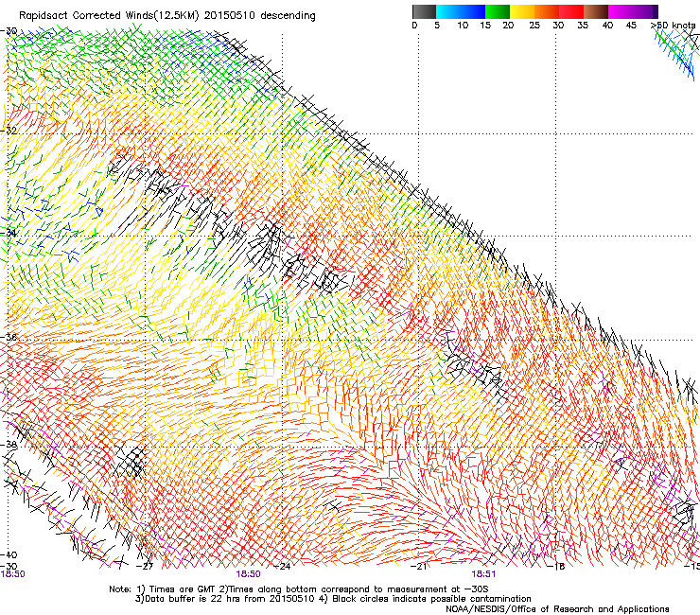The image size is (700, 615).
Task: Click the '10' legend scale label
Action: pos(463,26)
